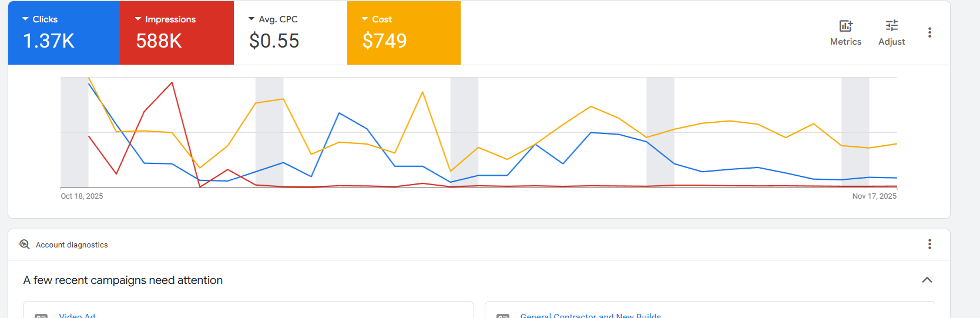
Task: Open the Adjust sliders icon
Action: point(891,26)
